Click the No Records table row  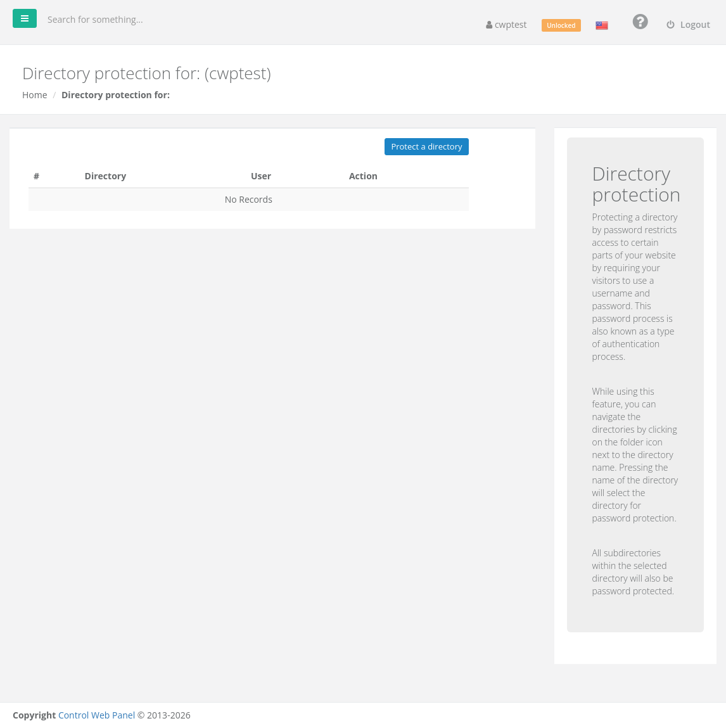pos(248,200)
